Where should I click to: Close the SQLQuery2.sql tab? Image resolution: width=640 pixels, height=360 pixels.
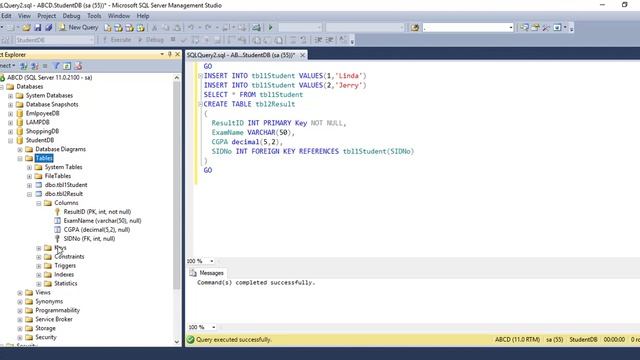point(302,55)
